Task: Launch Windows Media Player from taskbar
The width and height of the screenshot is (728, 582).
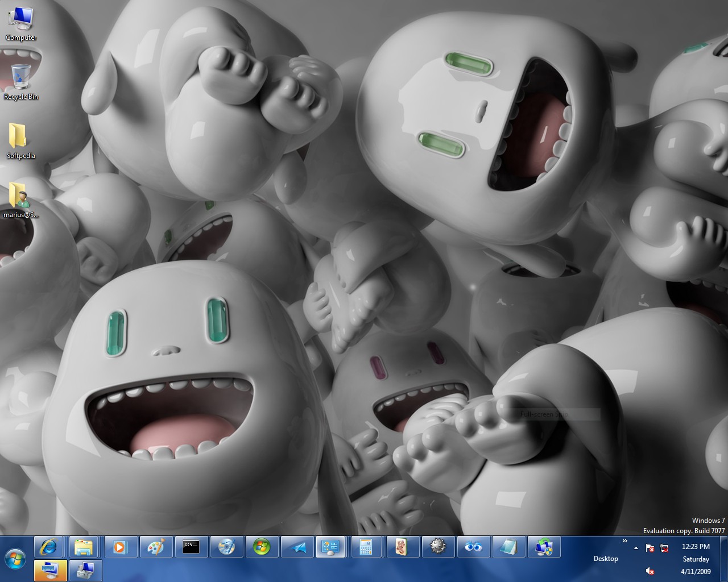Action: (x=120, y=547)
